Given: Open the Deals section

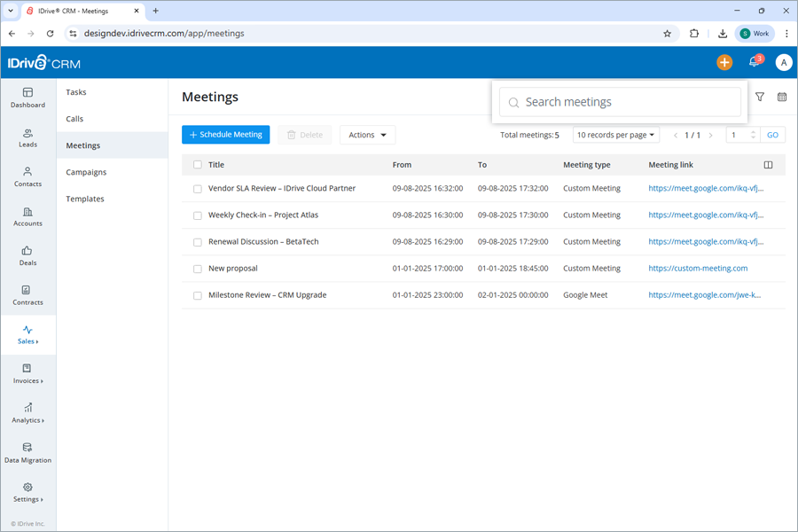Looking at the screenshot, I should [x=27, y=257].
